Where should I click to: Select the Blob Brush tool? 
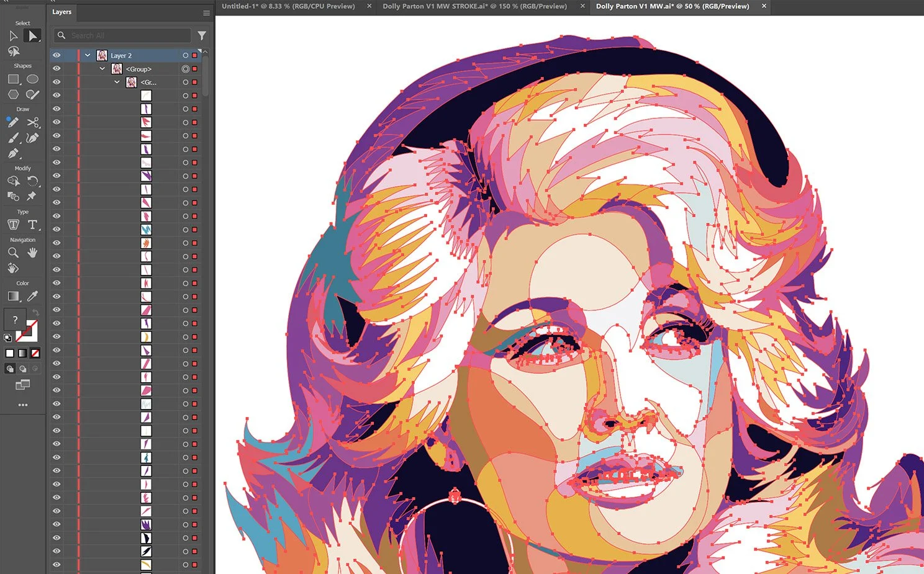(x=32, y=94)
